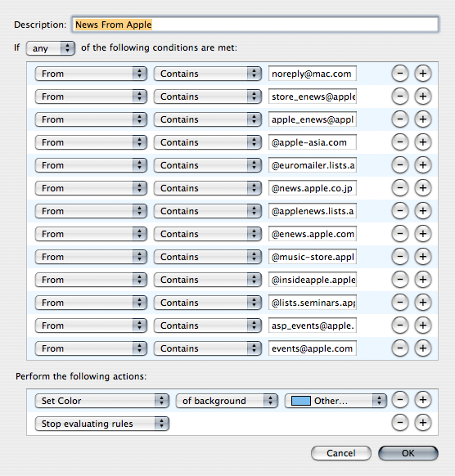The image size is (455, 476).
Task: Delete the apple_enews@appl condition with minus
Action: coord(400,119)
